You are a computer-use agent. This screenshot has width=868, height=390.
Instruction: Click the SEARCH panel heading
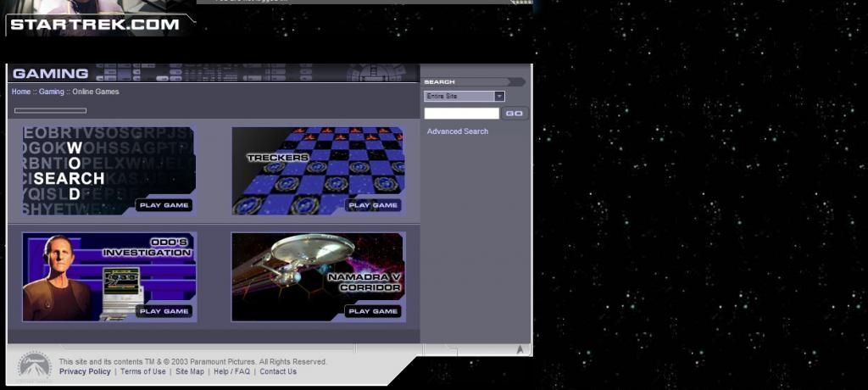[x=439, y=82]
